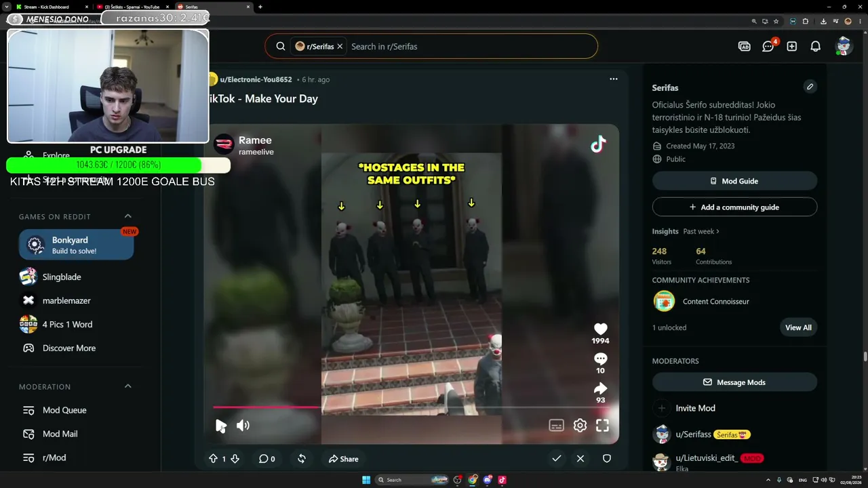Select the Serifas browser tab
The height and width of the screenshot is (488, 868).
pos(214,7)
